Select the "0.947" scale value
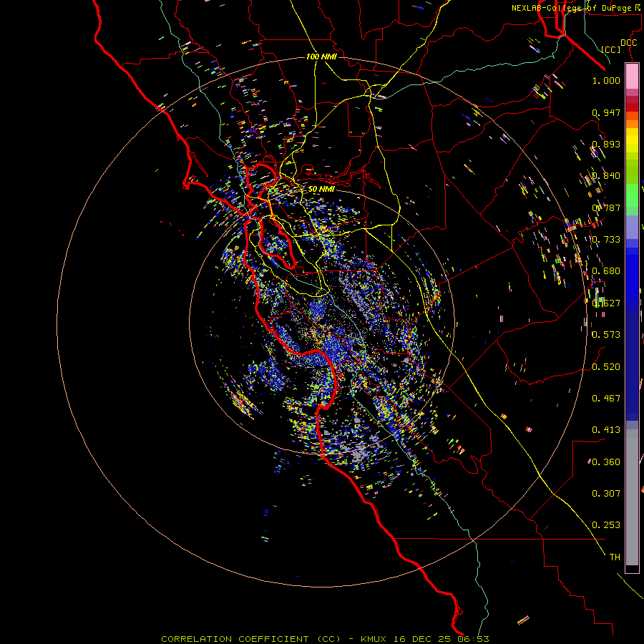 tap(606, 112)
